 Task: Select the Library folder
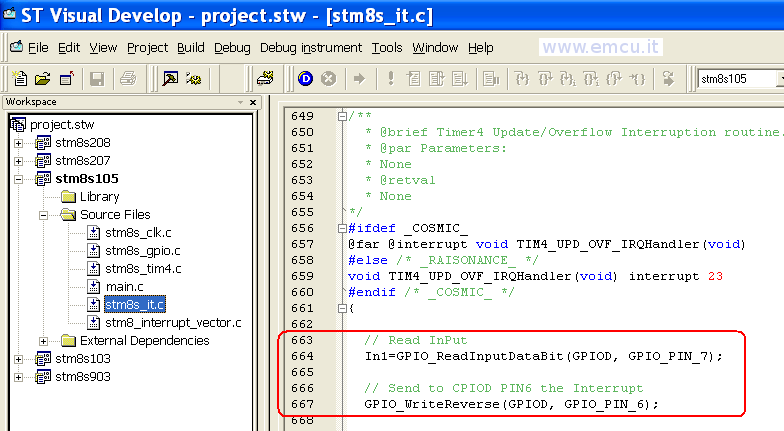pyautogui.click(x=100, y=196)
